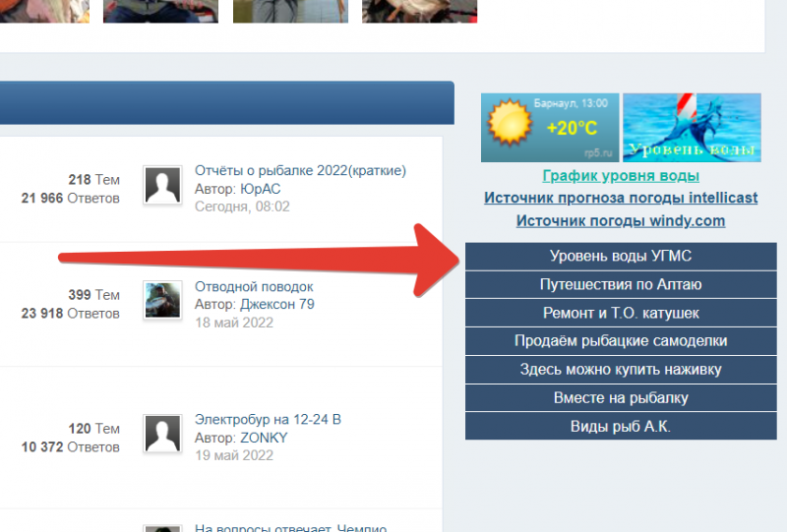Click the Barnaul weather widget with sun icon

coord(549,128)
